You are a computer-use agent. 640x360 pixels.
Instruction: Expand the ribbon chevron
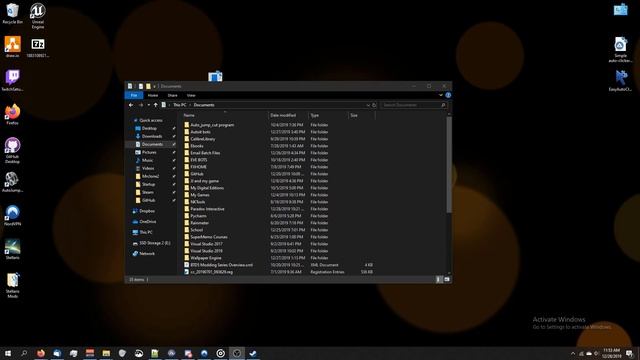tap(440, 95)
